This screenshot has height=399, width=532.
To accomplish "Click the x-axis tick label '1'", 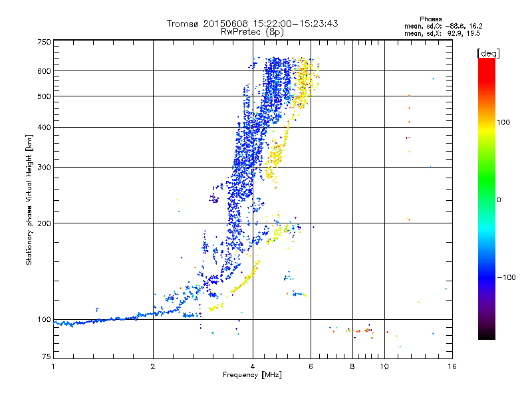I will pyautogui.click(x=53, y=366).
